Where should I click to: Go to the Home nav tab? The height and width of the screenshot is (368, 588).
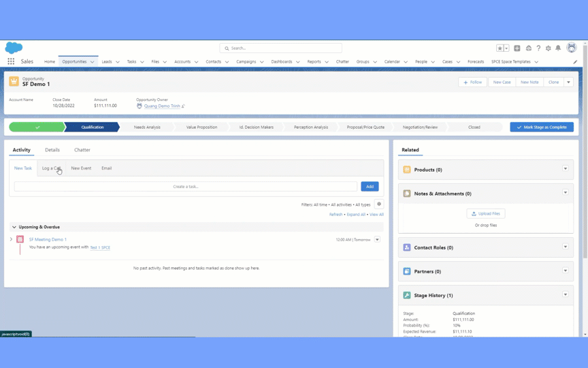pos(50,61)
